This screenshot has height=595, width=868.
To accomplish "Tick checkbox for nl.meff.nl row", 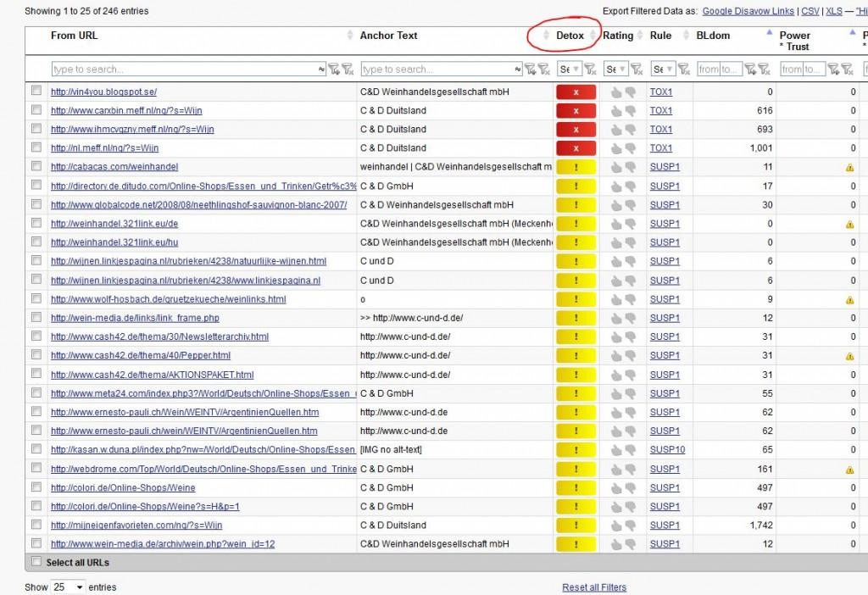I will (36, 147).
